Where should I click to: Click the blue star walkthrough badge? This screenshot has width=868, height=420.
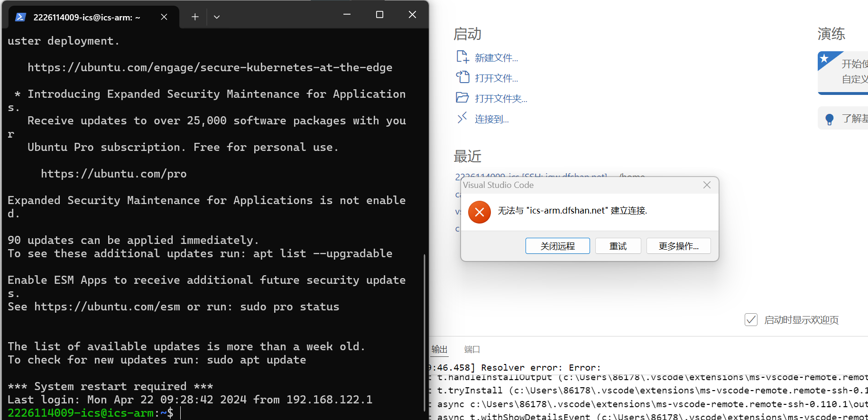[x=825, y=59]
